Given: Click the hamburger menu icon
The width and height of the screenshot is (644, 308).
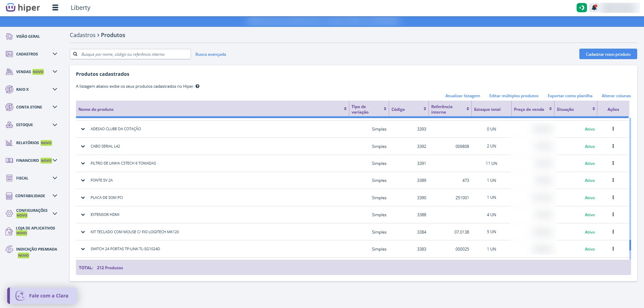Looking at the screenshot, I should [x=55, y=7].
